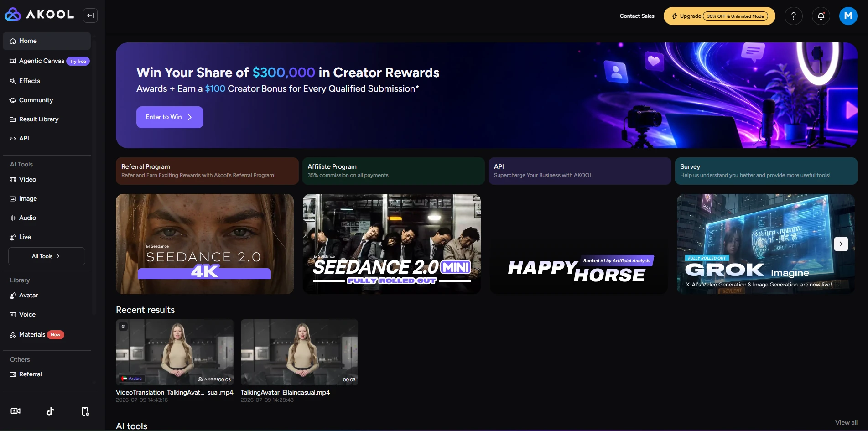Click the AKOOL logo

(x=39, y=15)
